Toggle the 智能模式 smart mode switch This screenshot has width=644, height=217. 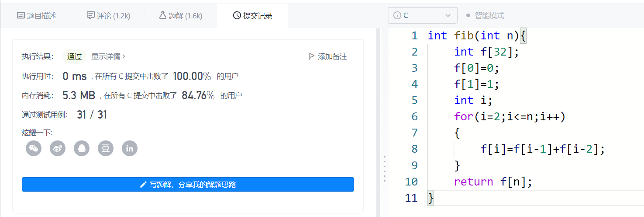[x=485, y=15]
